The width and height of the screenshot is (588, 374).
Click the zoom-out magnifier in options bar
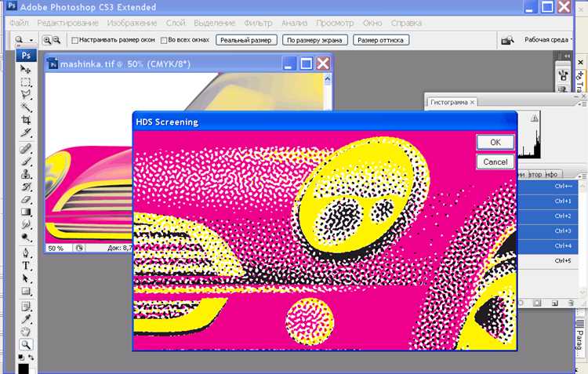[56, 40]
